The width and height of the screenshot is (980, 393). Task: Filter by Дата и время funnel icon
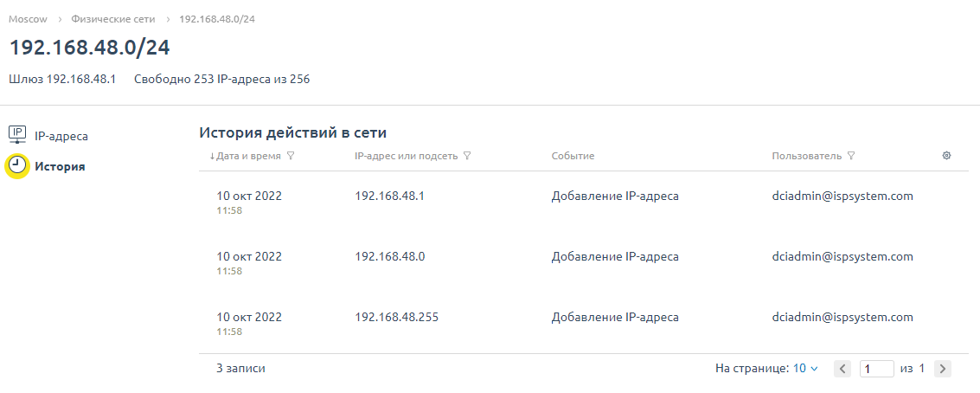291,156
